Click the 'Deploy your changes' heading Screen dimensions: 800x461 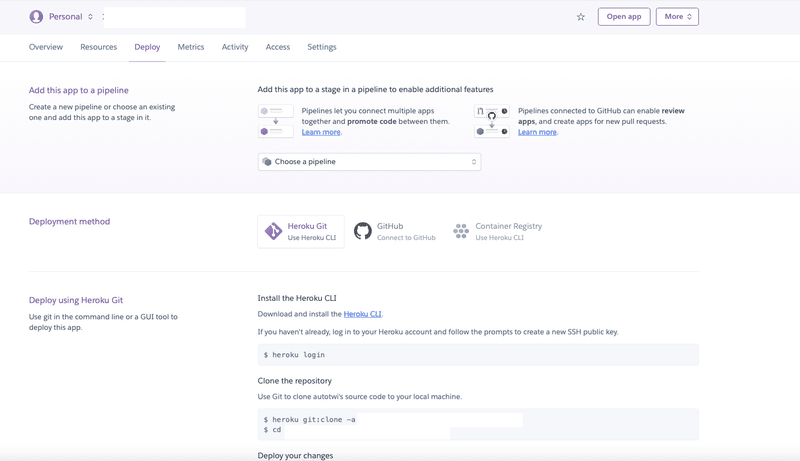point(295,455)
